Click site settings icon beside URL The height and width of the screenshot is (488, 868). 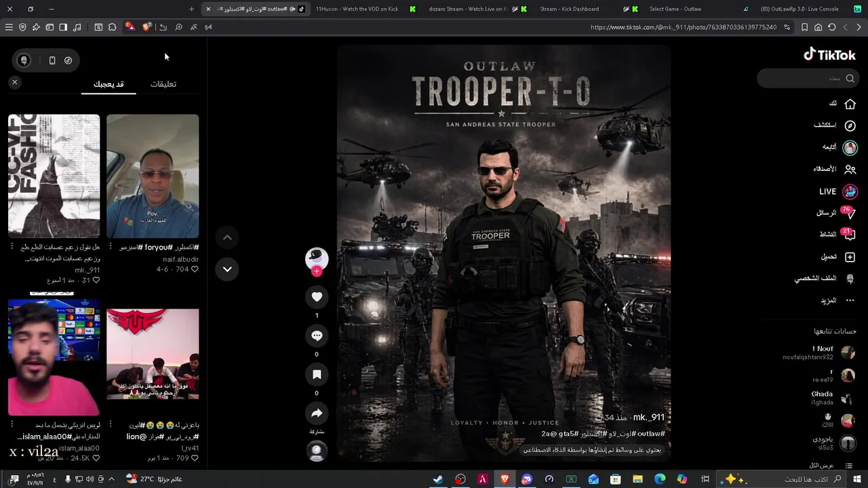pyautogui.click(x=787, y=27)
